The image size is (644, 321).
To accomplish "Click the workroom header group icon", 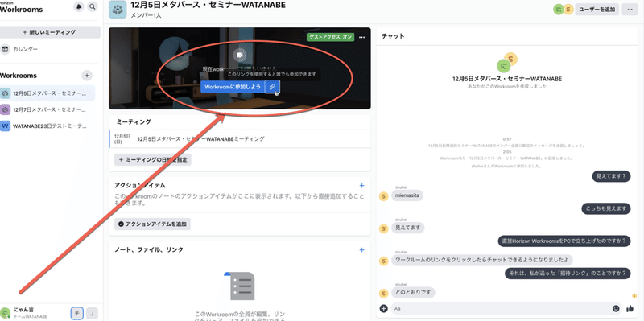I will 118,9.
